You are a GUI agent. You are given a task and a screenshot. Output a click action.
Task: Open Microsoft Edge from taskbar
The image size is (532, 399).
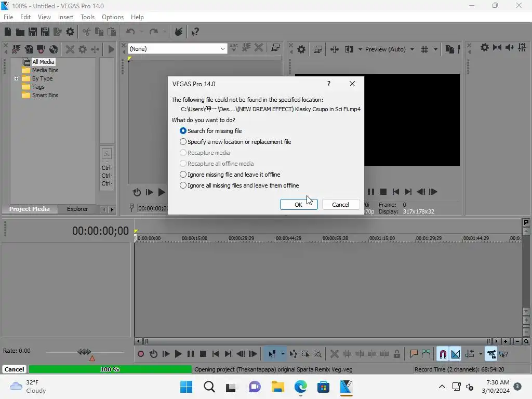click(x=301, y=387)
